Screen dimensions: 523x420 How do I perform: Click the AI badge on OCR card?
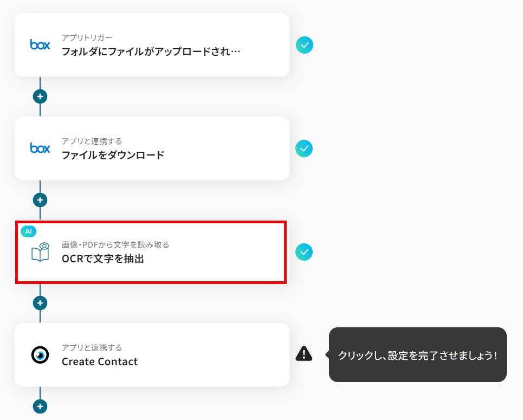(28, 231)
